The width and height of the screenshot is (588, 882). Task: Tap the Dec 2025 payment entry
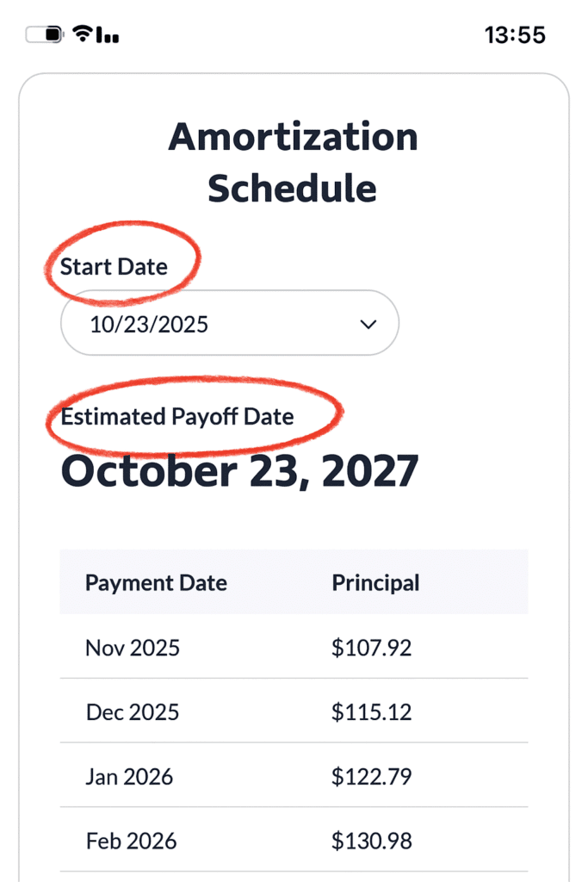[x=132, y=711]
